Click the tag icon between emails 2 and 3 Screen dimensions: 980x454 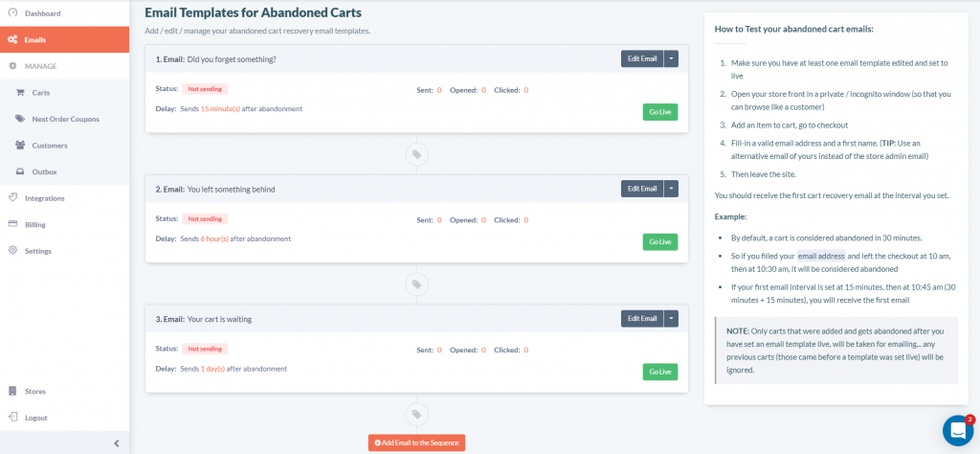[x=417, y=284]
